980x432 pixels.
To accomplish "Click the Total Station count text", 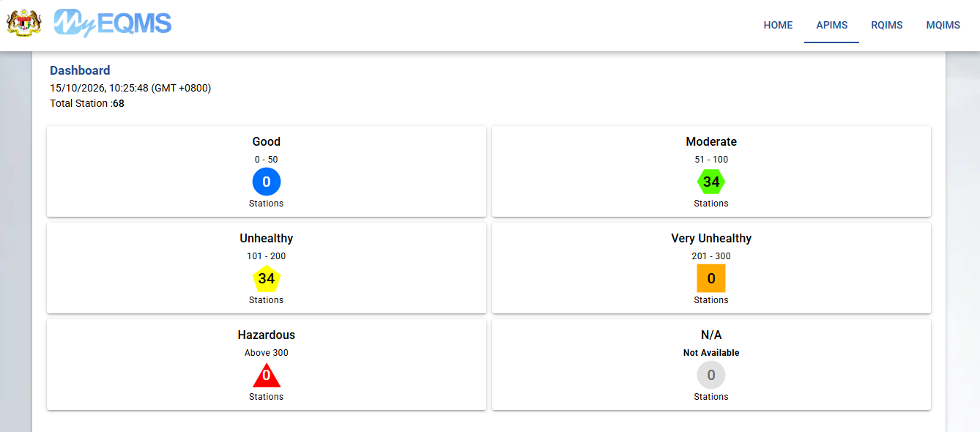I will click(87, 104).
